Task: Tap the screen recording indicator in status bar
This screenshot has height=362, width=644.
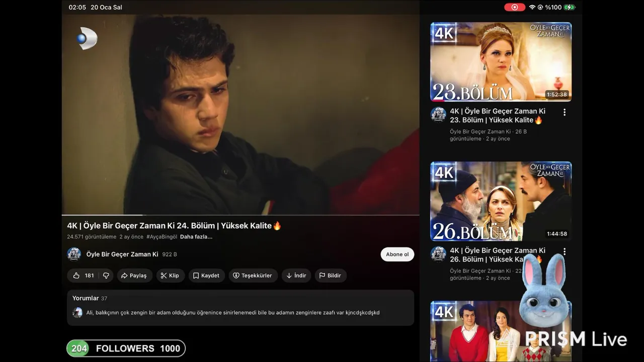Action: coord(515,7)
